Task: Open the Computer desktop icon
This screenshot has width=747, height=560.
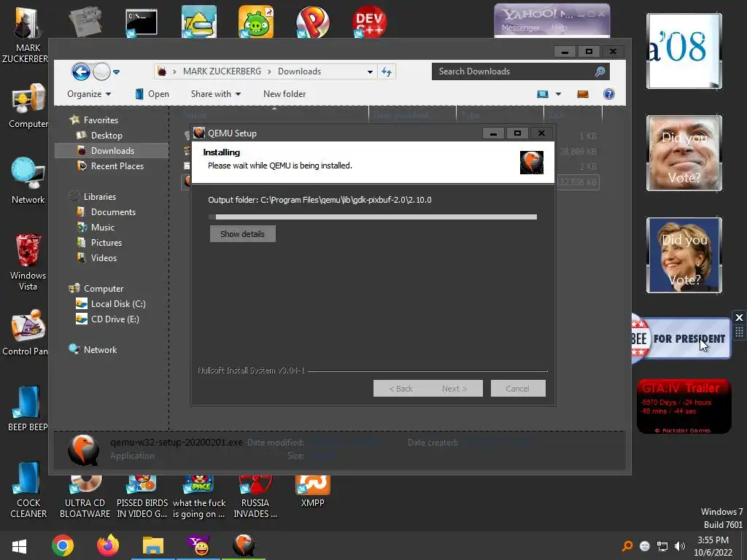Action: pyautogui.click(x=28, y=106)
